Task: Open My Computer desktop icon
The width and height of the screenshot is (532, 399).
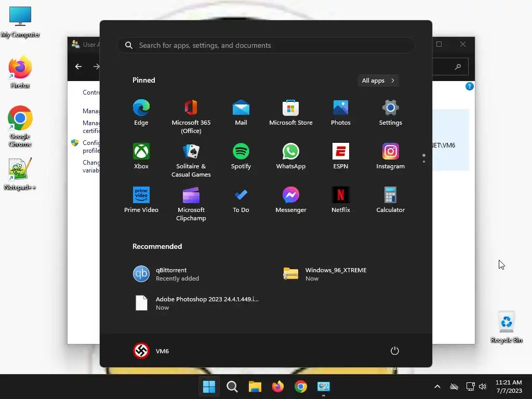Action: [20, 22]
